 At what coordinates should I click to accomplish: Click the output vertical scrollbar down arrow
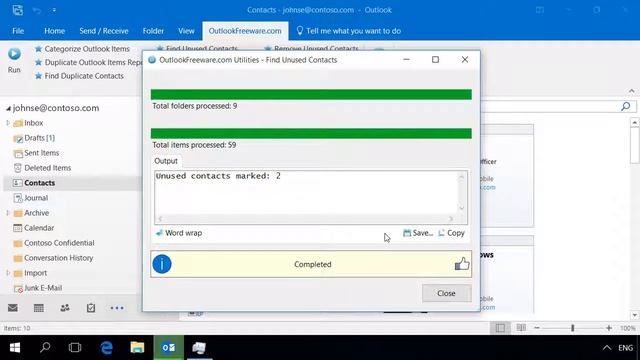(x=462, y=208)
